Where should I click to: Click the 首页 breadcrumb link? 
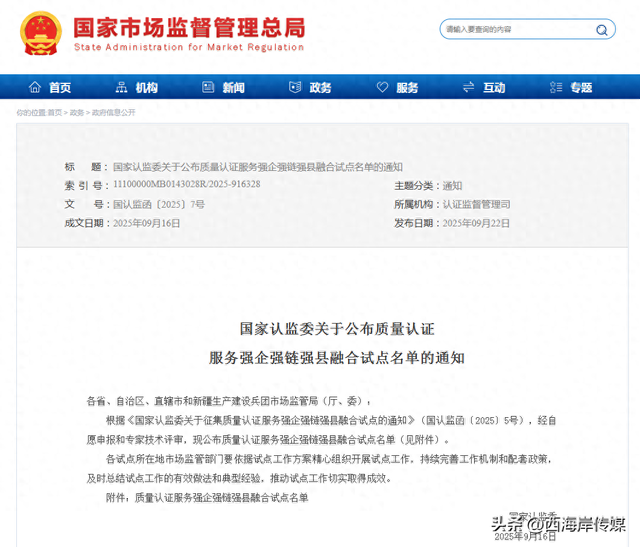pyautogui.click(x=55, y=113)
